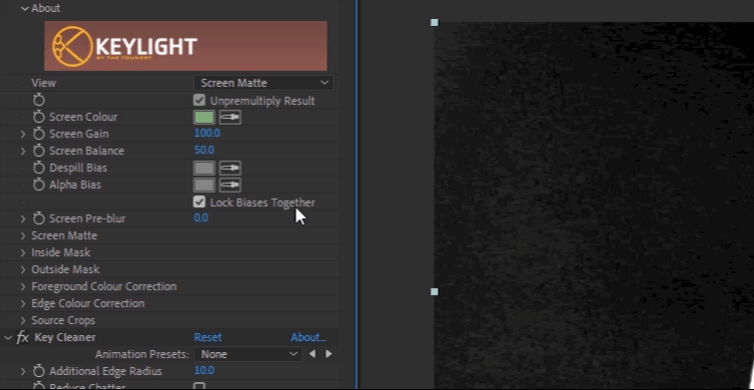Expand Edge Colour Correction group

click(23, 303)
